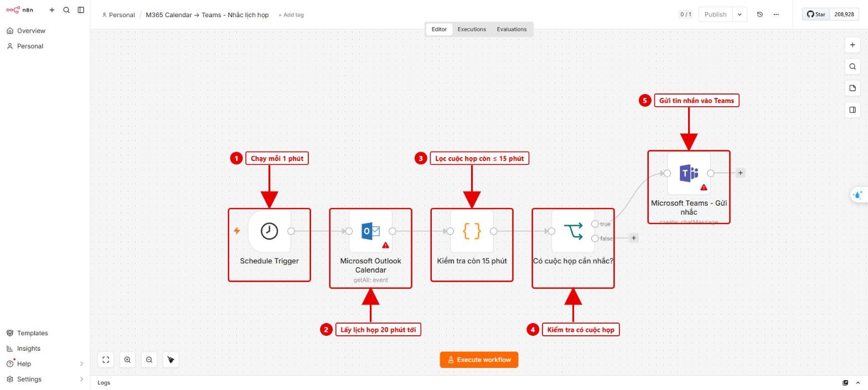Tidy up the workflow with the broom icon
Viewport: 868px width, 390px height.
pyautogui.click(x=171, y=360)
